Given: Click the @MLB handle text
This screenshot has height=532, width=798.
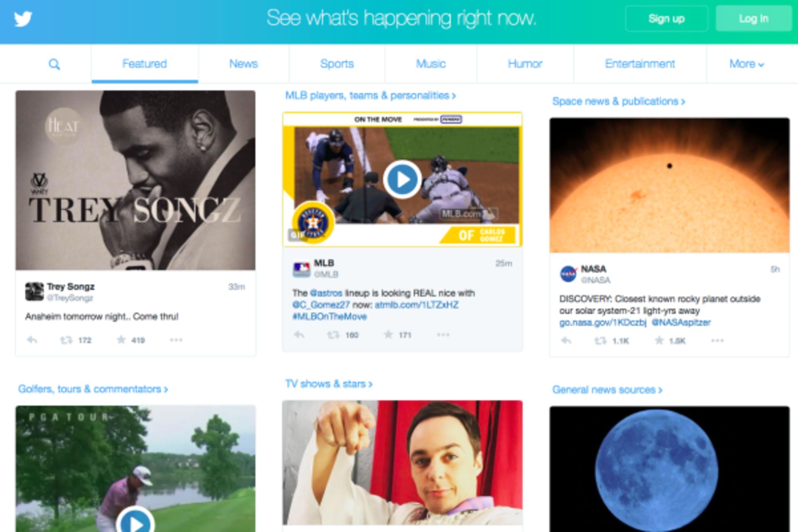Looking at the screenshot, I should [326, 274].
